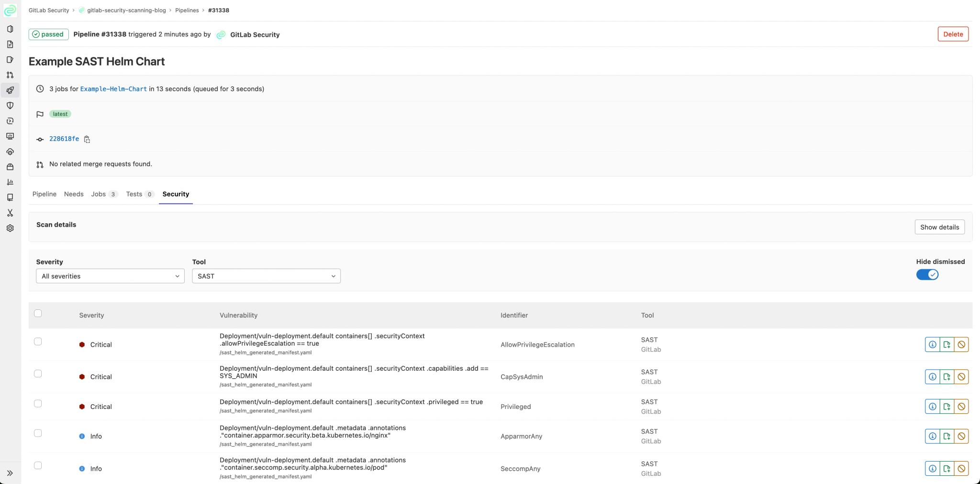The image size is (980, 484).
Task: Copy the commit SHA 228618fe
Action: point(87,139)
